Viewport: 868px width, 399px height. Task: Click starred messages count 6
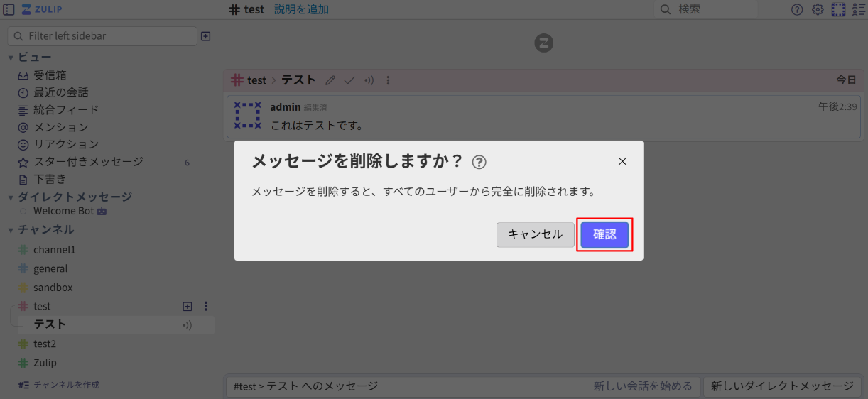[x=187, y=163]
